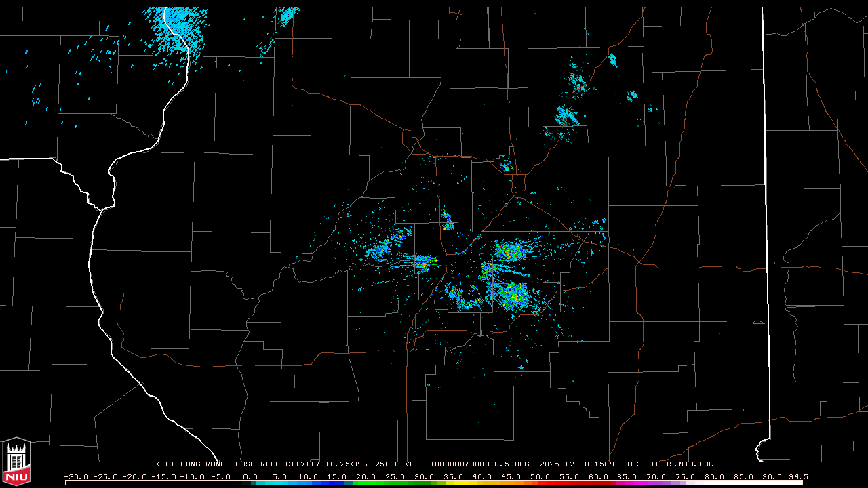The width and height of the screenshot is (868, 488).
Task: Click the 'KILX LONG RANGE BASE REFLECTIVITY' title text
Action: pyautogui.click(x=238, y=464)
